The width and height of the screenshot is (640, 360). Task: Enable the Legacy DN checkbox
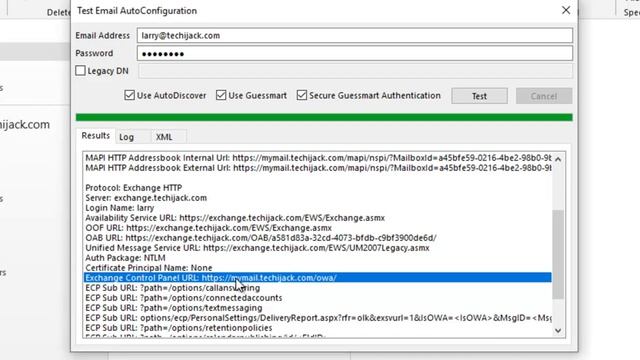[80, 71]
